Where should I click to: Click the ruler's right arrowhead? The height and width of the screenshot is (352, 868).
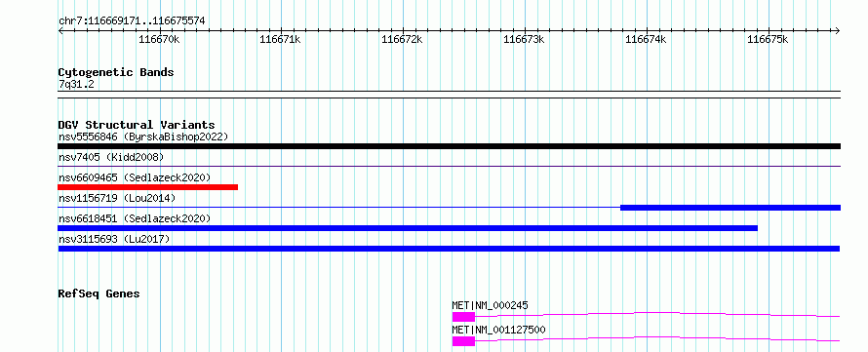point(838,31)
